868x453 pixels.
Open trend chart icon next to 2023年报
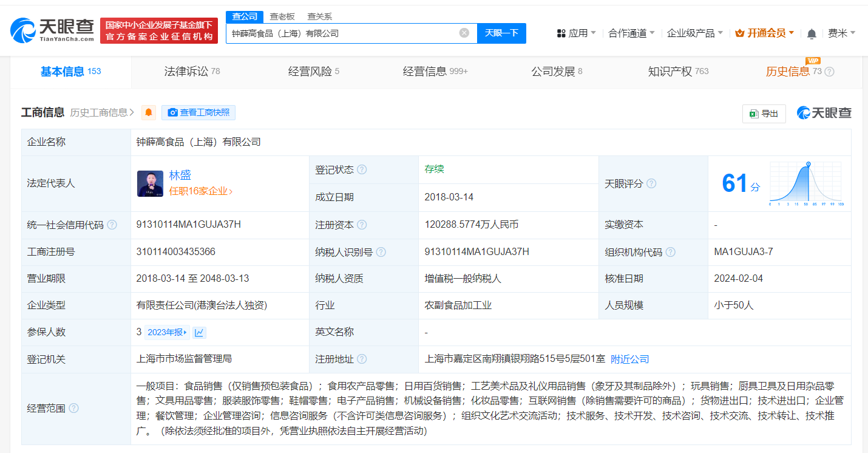point(200,332)
